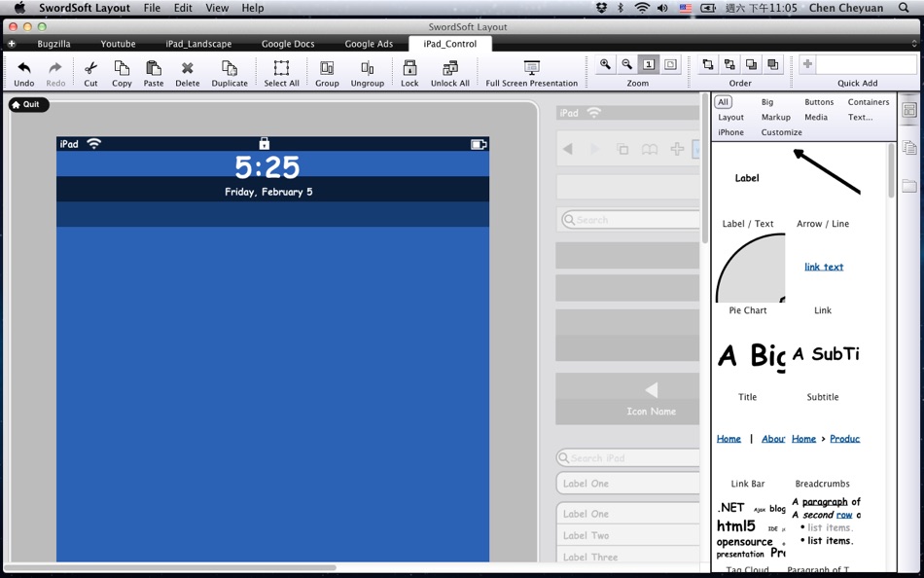This screenshot has height=578, width=924.
Task: Click the Quit button on canvas
Action: [28, 104]
